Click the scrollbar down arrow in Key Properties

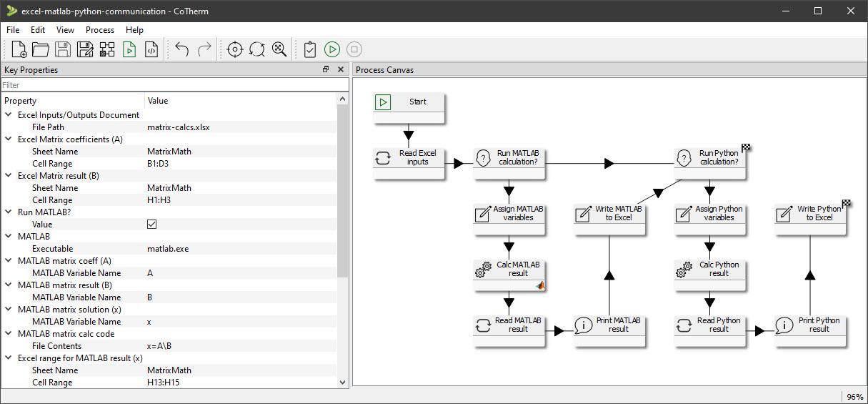[342, 383]
